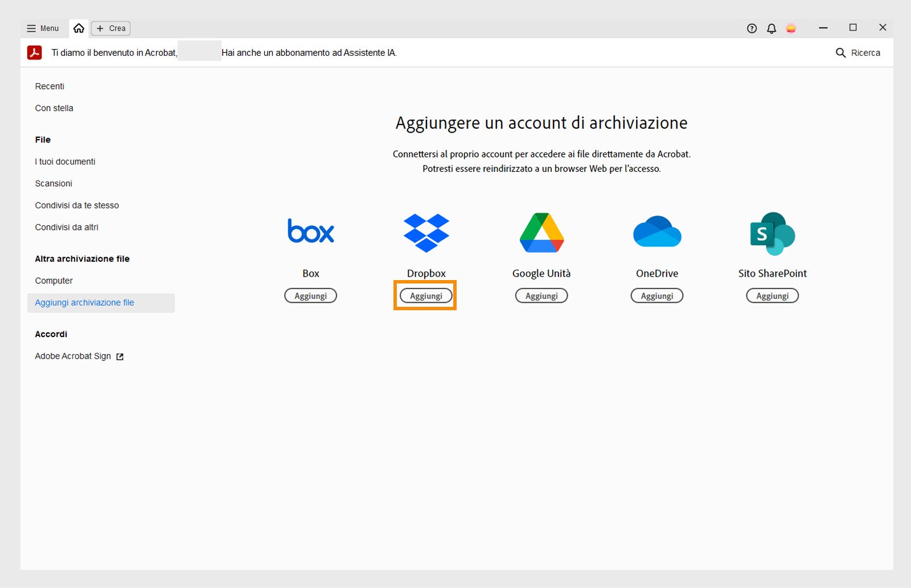Click the Google Unità icon
The image size is (911, 588).
[541, 232]
